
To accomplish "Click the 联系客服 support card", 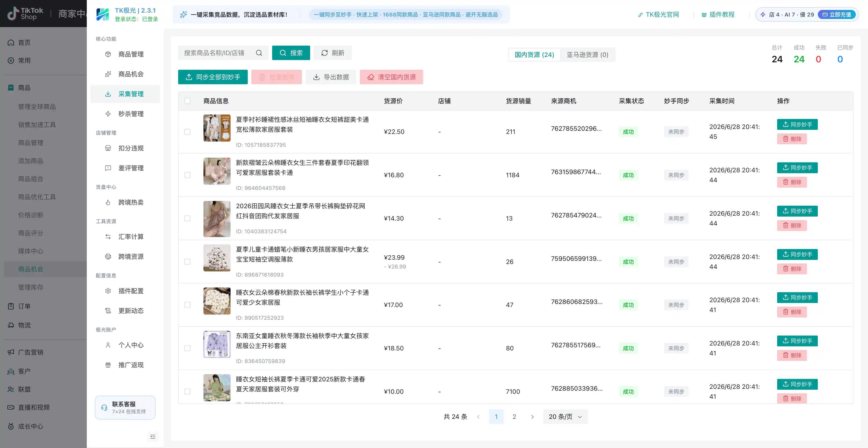I will [x=125, y=407].
